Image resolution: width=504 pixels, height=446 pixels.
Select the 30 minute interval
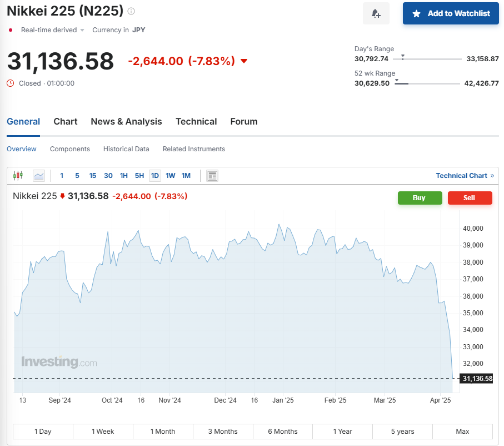[x=108, y=176]
